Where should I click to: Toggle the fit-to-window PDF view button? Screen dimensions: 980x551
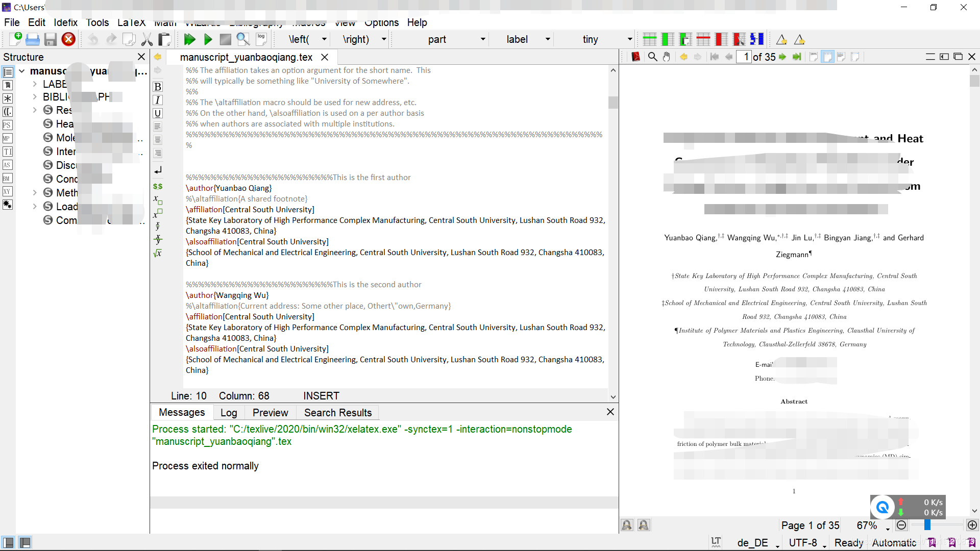click(x=855, y=57)
